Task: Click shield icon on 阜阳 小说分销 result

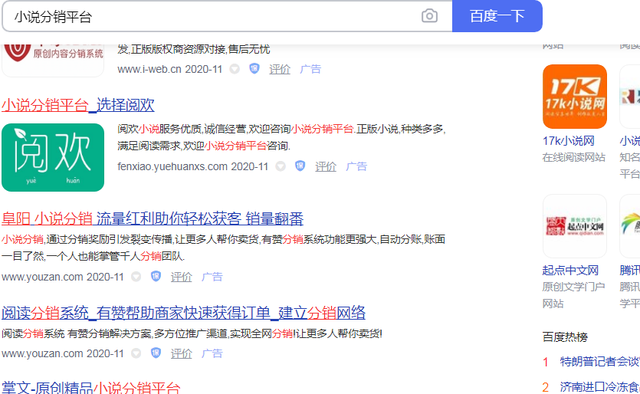Action: 156,276
